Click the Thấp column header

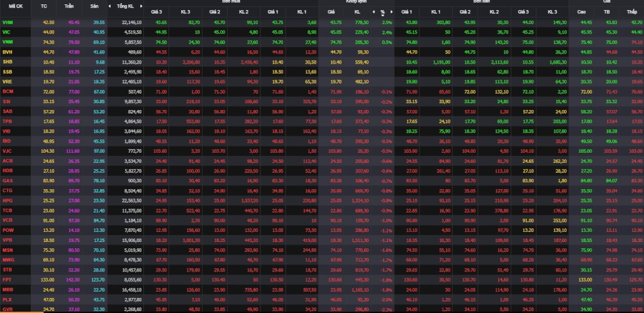(631, 12)
